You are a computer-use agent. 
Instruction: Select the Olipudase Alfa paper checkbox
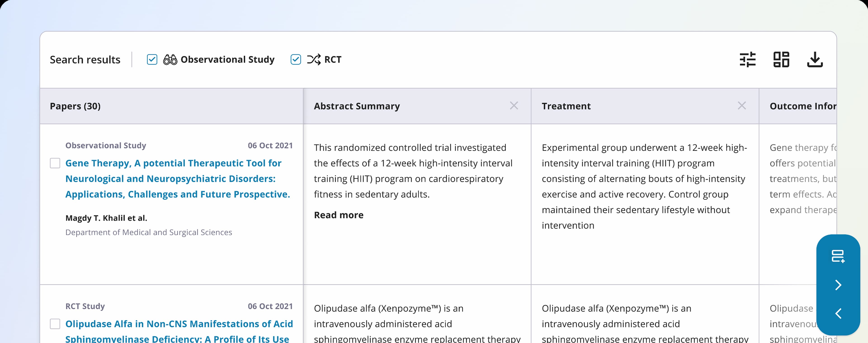55,324
